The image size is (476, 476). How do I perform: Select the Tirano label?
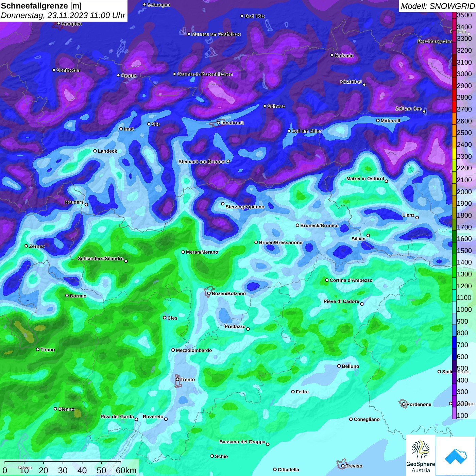pyautogui.click(x=48, y=350)
